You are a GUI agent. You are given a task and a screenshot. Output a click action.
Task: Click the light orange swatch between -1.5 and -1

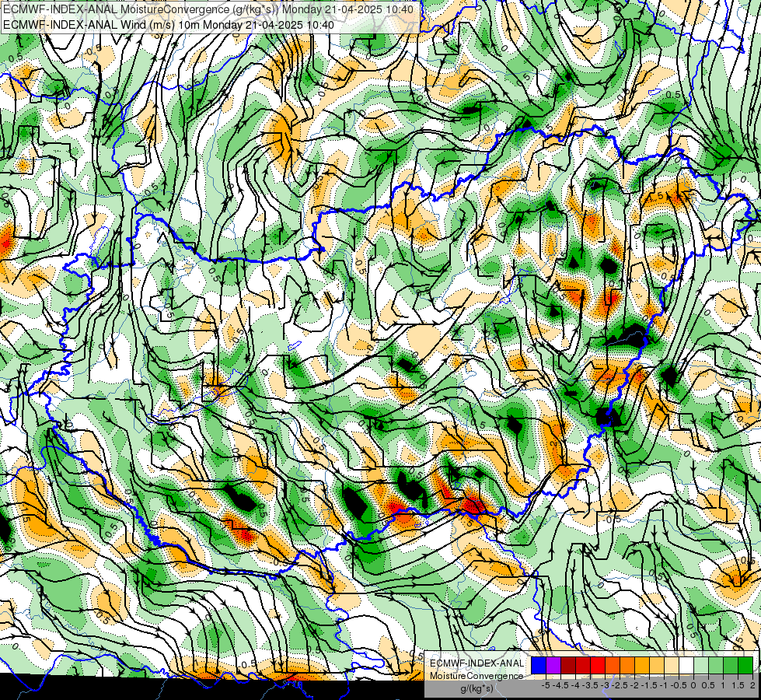coord(657,665)
